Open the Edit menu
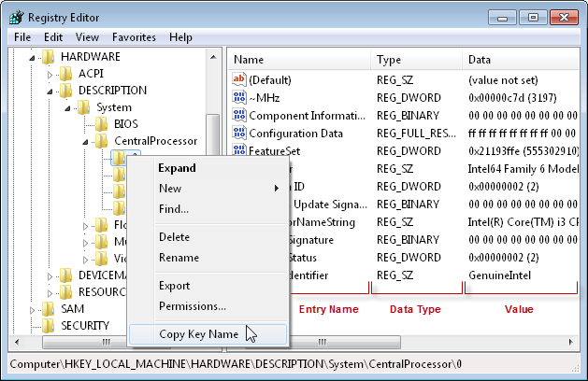The image size is (588, 381). click(x=53, y=37)
